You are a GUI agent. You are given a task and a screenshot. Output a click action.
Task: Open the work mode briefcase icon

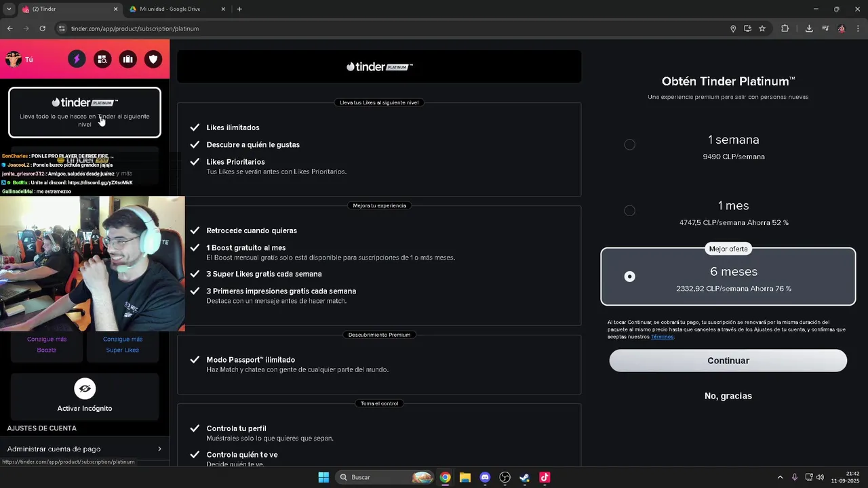128,60
